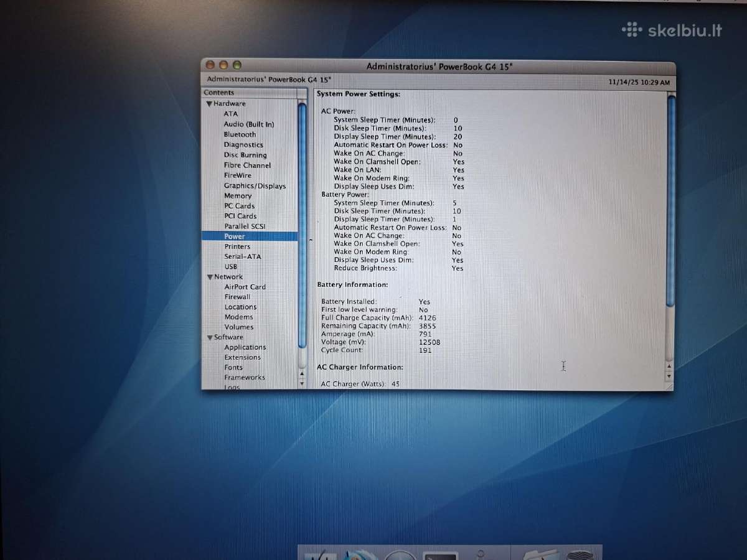Click the AC Power subheading
Viewport: 747px width, 560px height.
pos(338,111)
